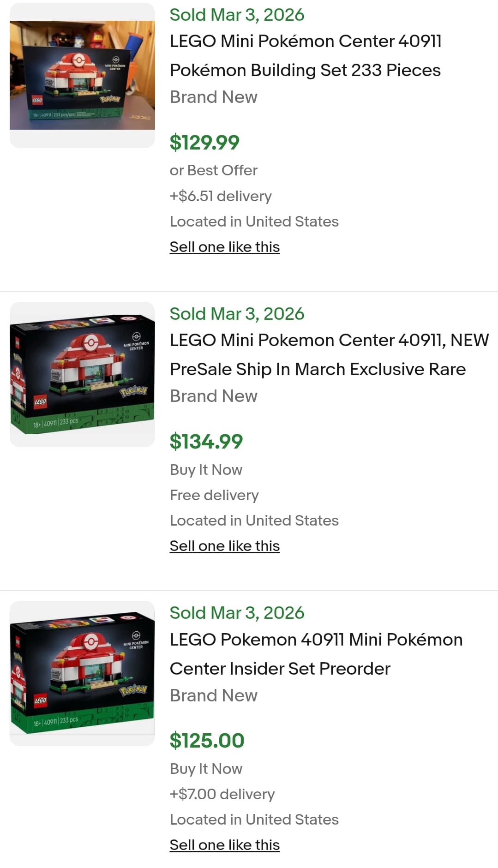Image resolution: width=498 pixels, height=868 pixels.
Task: Click 'Sell one like this' under $129.99 listing
Action: (x=224, y=247)
